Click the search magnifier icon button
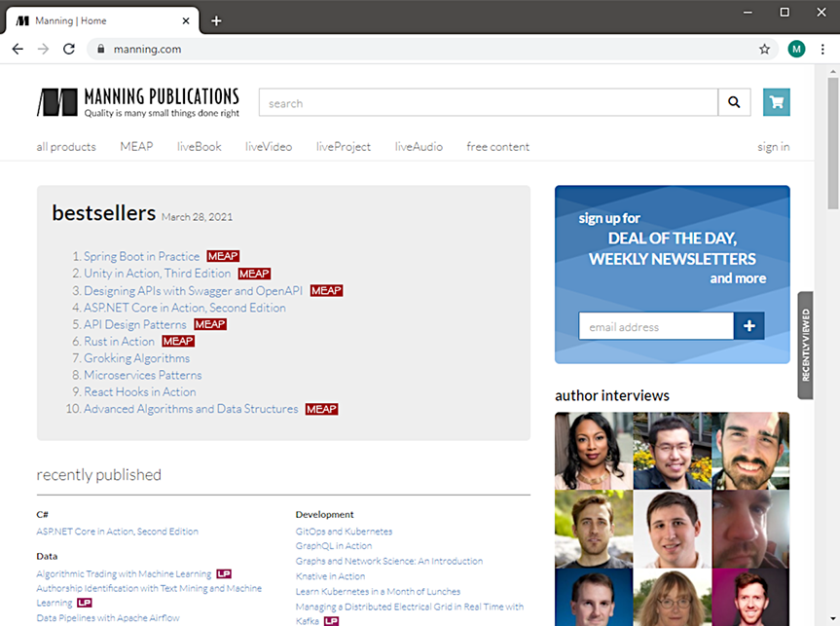This screenshot has height=626, width=840. pyautogui.click(x=734, y=102)
